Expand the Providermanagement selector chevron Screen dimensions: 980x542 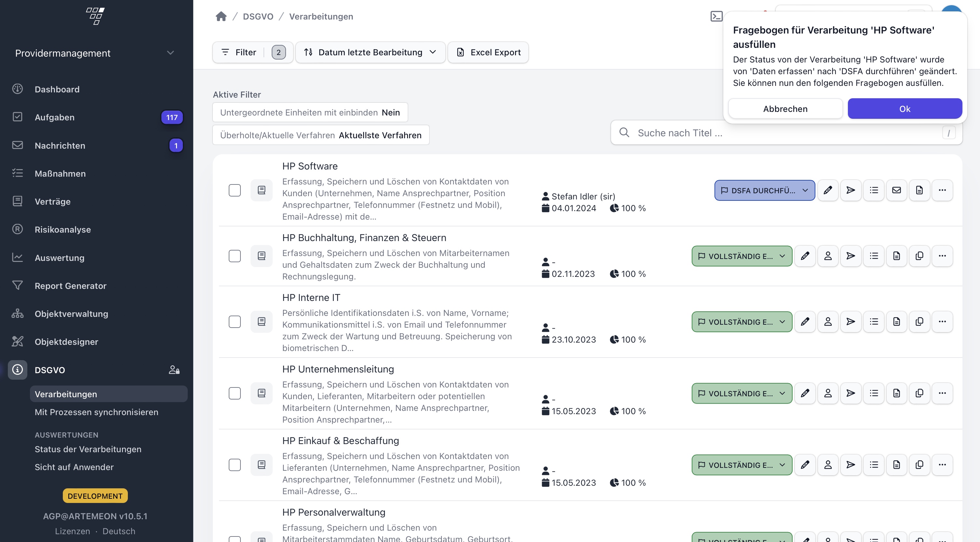[x=170, y=53]
